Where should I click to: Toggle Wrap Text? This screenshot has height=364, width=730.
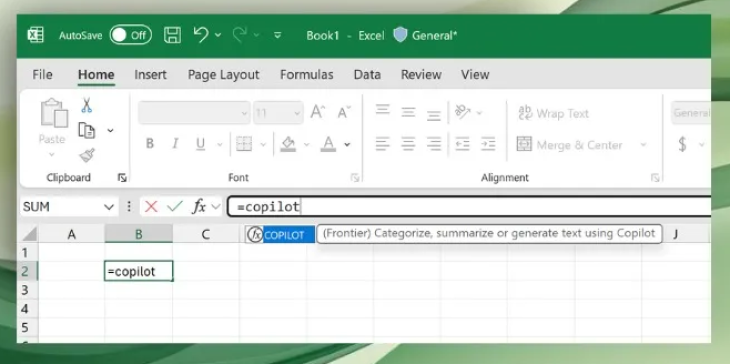553,113
